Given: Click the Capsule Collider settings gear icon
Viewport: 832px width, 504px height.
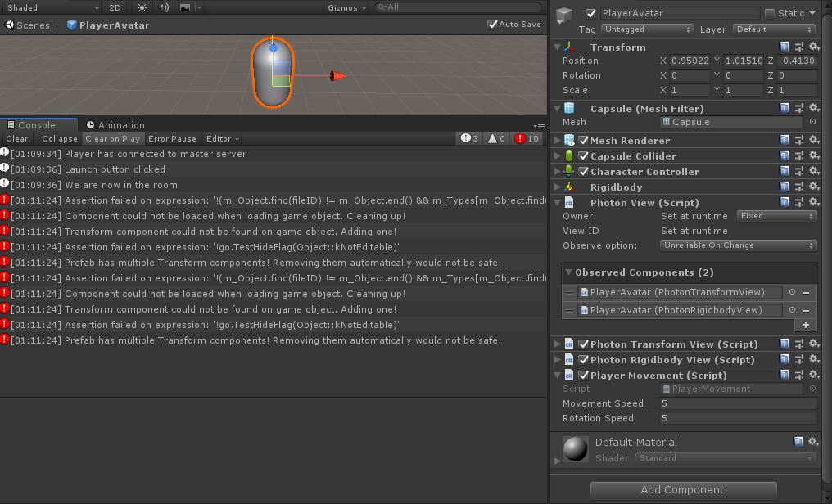Looking at the screenshot, I should [x=813, y=155].
